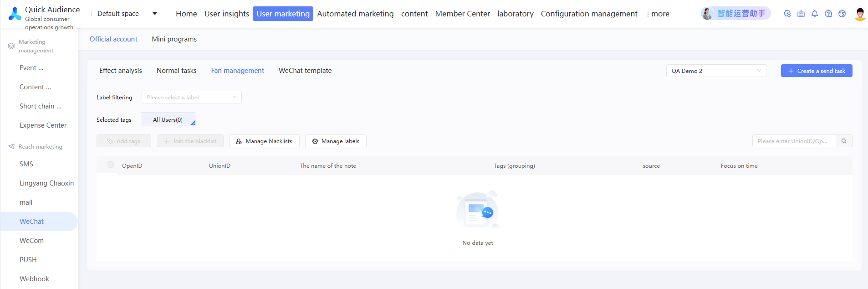
Task: Open the user avatar menu
Action: (x=860, y=14)
